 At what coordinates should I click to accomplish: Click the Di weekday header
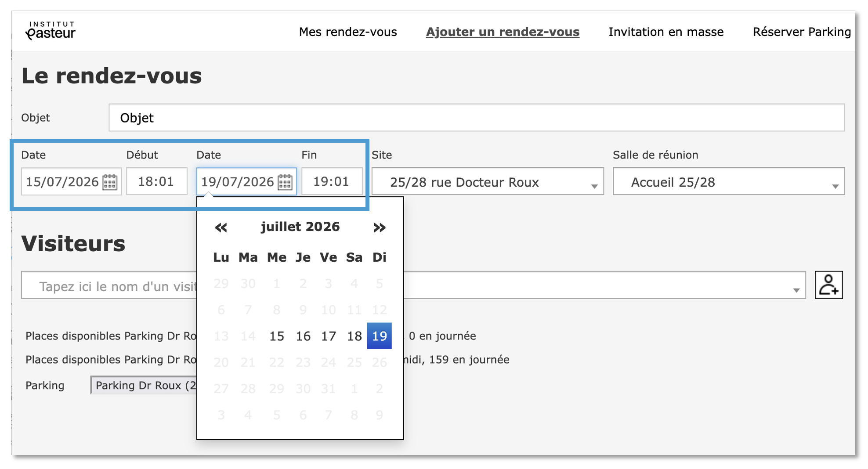click(380, 257)
